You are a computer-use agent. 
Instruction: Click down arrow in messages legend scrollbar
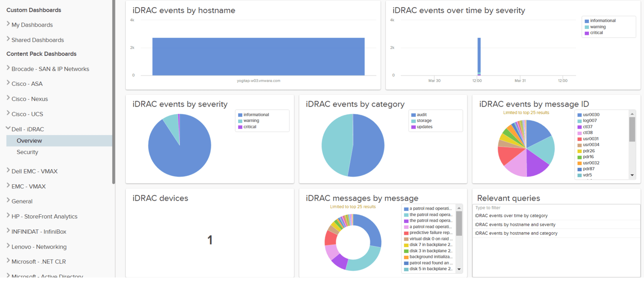coord(459,269)
